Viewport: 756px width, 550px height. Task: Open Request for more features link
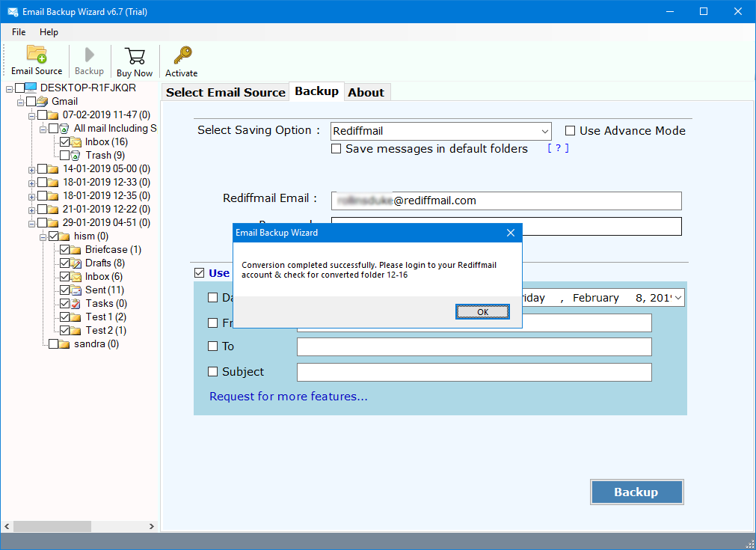coord(289,397)
